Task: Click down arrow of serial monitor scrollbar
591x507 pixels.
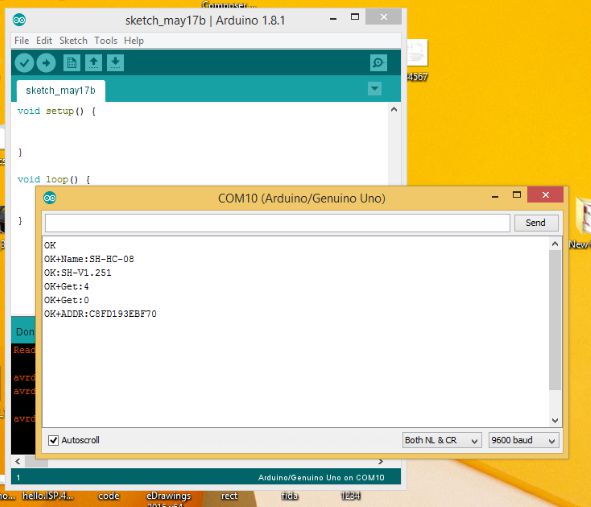Action: click(555, 420)
